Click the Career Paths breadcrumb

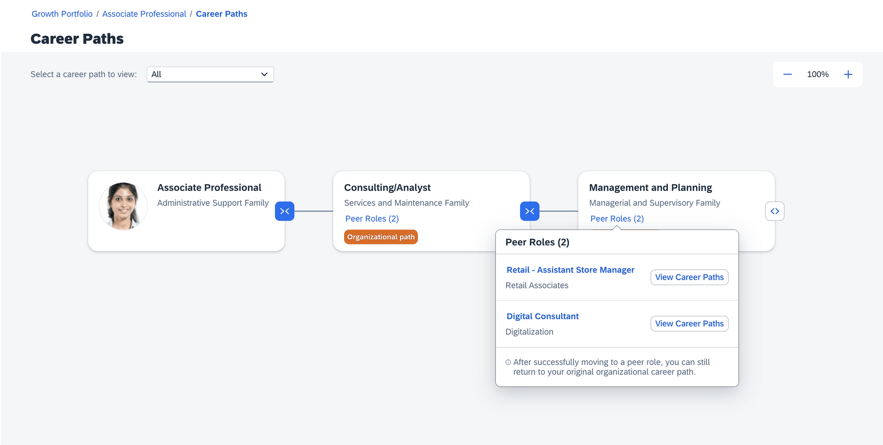click(221, 14)
